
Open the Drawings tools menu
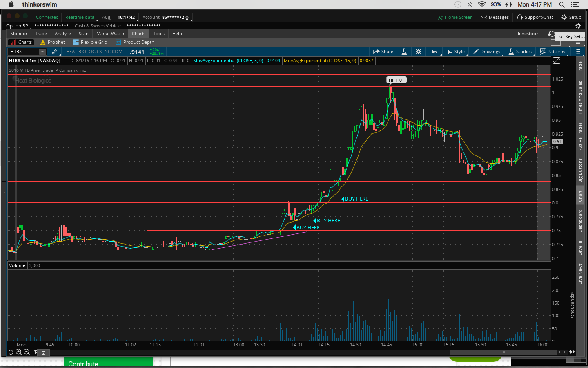pyautogui.click(x=487, y=52)
